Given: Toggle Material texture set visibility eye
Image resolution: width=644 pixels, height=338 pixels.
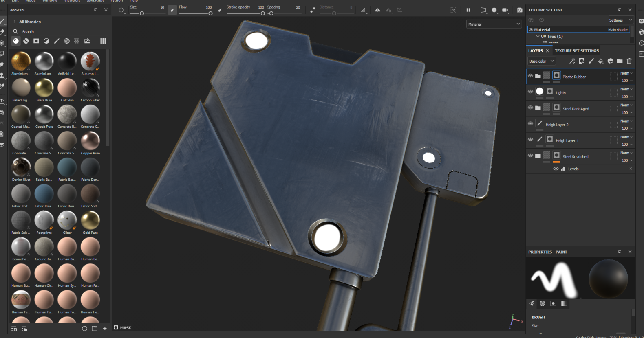Looking at the screenshot, I should point(531,29).
